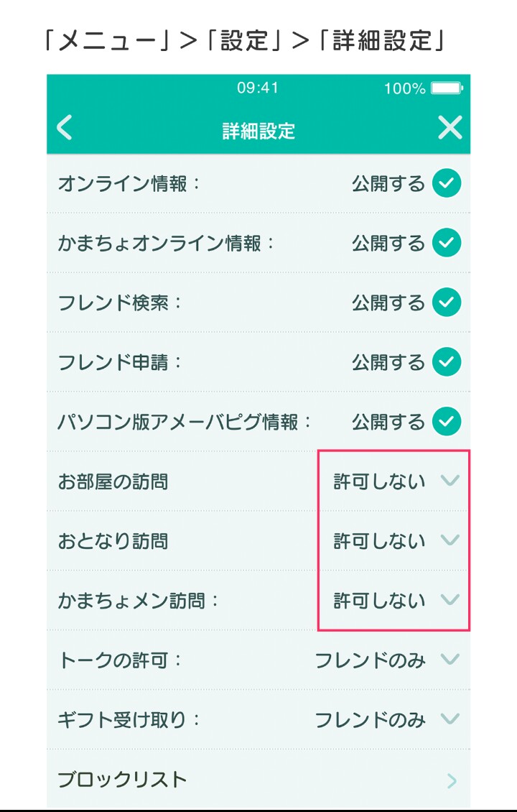Toggle the フレンド申請 公開する checkmark
The height and width of the screenshot is (812, 517).
click(x=447, y=361)
